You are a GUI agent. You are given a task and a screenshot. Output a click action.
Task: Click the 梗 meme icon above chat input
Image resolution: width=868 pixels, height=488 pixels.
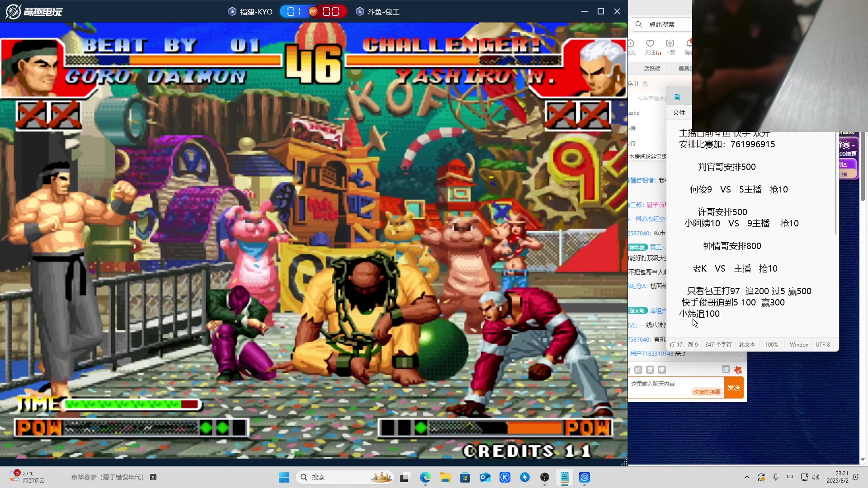(x=661, y=370)
